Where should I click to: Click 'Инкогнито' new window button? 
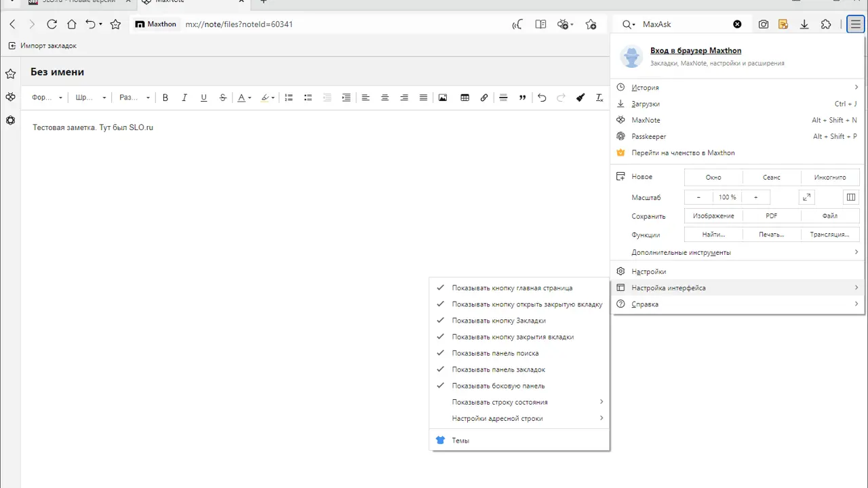[830, 177]
